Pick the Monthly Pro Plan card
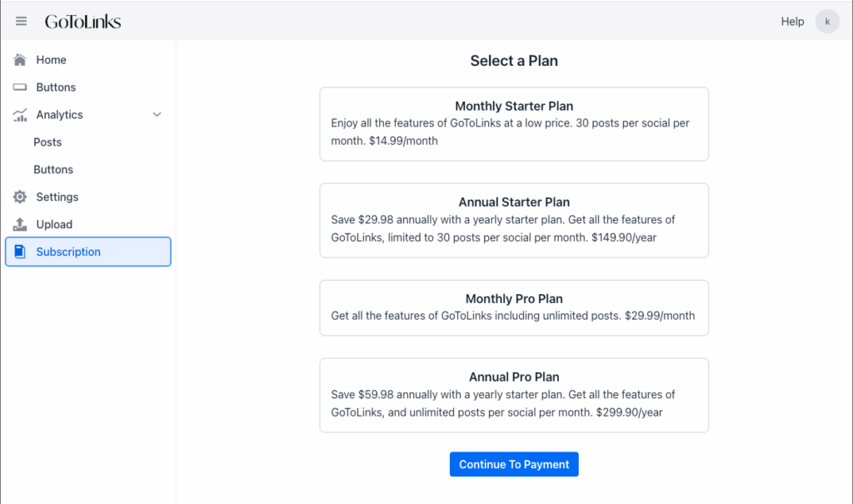 pos(514,307)
